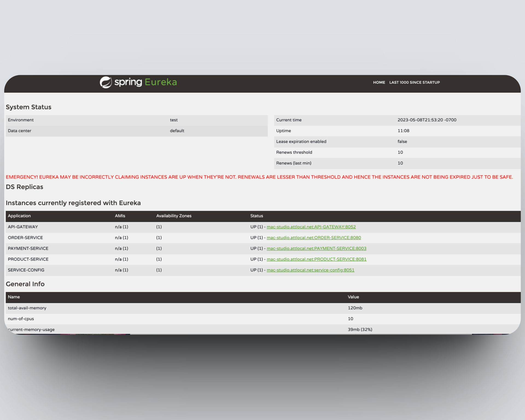Click the System Status heading
This screenshot has height=420, width=525.
coord(28,107)
